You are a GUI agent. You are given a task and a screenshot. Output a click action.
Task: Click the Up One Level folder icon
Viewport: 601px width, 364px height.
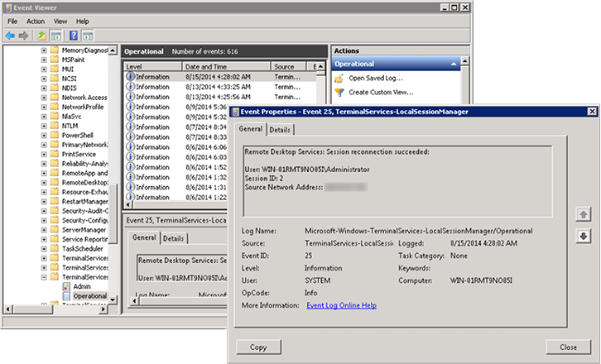point(41,36)
